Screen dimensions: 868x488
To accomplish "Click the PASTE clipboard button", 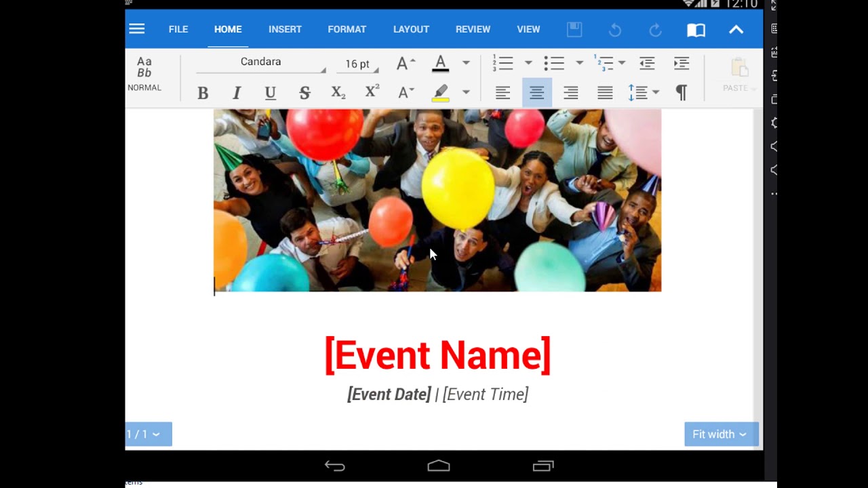I will click(739, 75).
